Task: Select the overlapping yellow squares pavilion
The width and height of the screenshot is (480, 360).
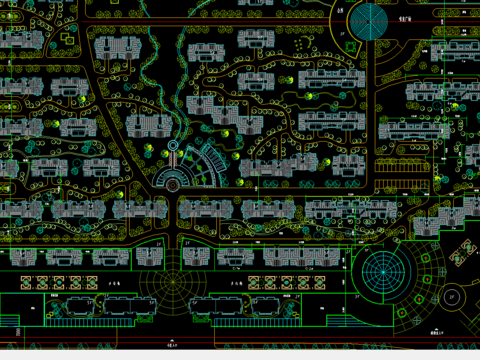Action: tap(67, 38)
